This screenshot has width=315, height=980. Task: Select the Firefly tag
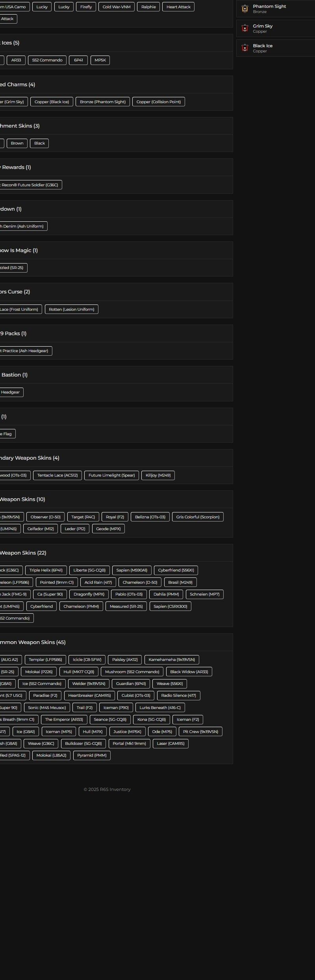(x=86, y=7)
